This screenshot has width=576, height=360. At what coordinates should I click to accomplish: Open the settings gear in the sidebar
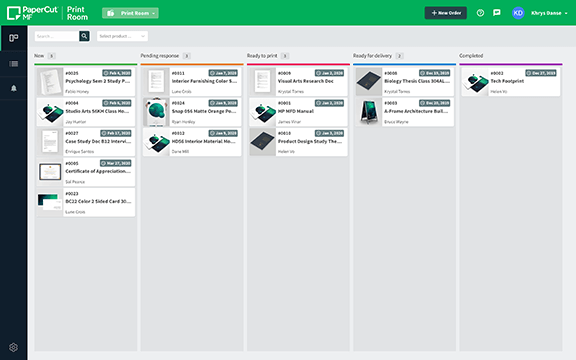pos(14,347)
